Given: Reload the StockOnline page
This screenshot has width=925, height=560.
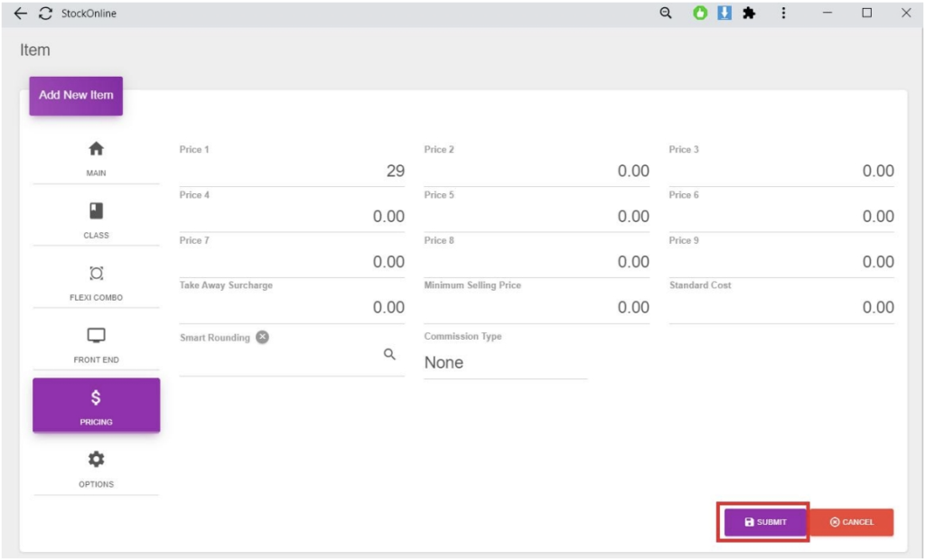Looking at the screenshot, I should click(45, 14).
